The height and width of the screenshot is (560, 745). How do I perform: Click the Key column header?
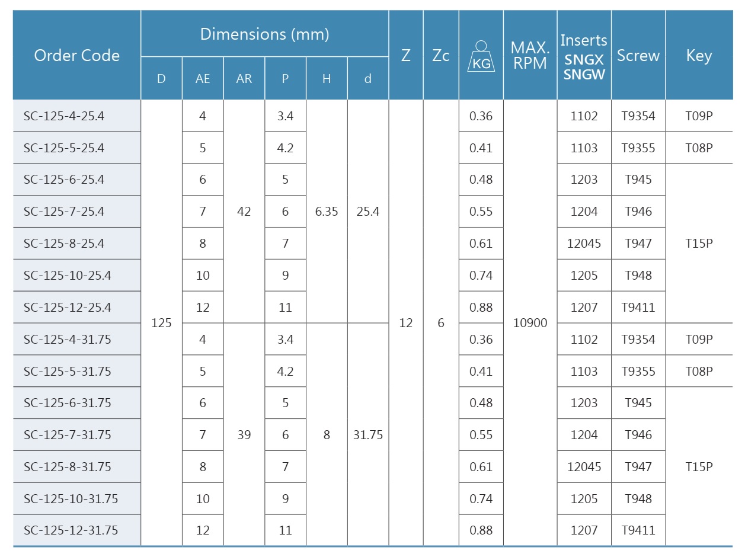pyautogui.click(x=699, y=56)
